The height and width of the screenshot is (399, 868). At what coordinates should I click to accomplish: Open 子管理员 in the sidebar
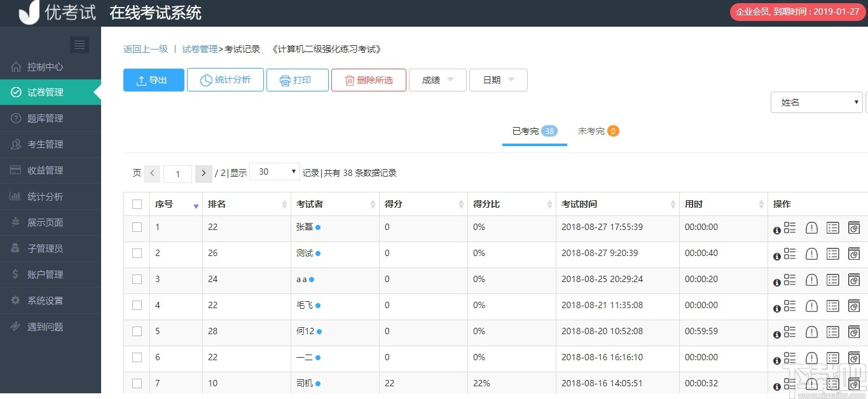[50, 248]
